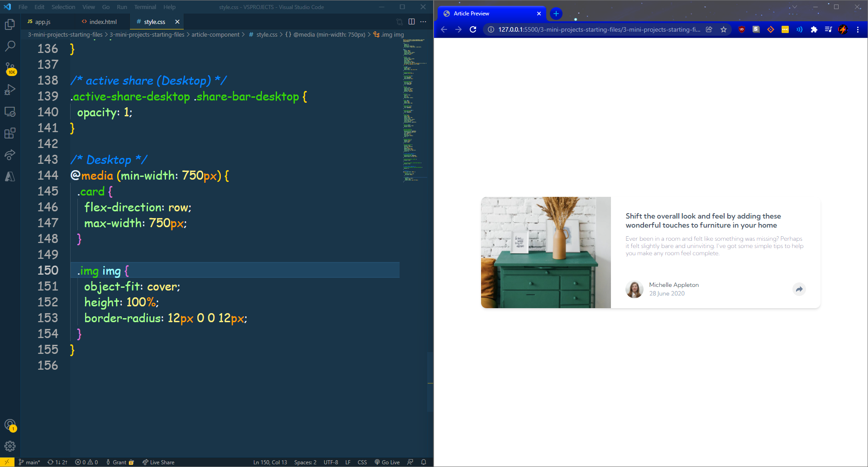Expand the article-component breadcrumb segment

pos(215,34)
